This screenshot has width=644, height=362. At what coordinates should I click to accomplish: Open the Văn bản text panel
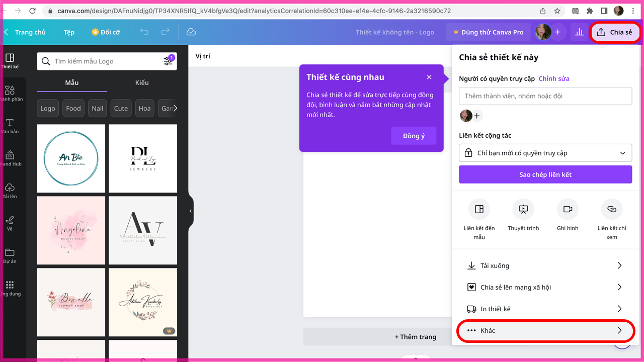click(x=10, y=126)
